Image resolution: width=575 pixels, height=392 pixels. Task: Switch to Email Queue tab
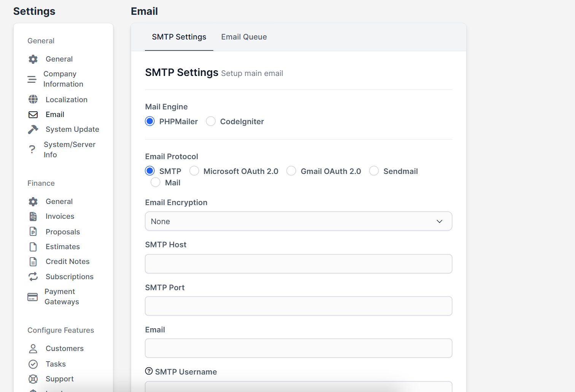[x=244, y=37]
